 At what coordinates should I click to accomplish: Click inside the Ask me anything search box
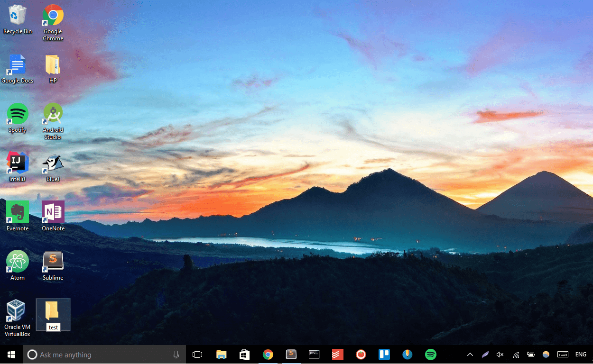(x=95, y=354)
